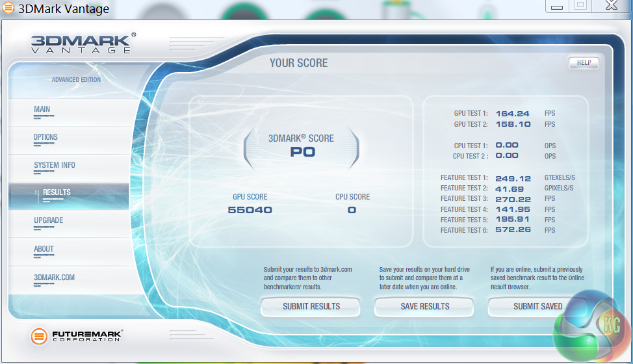Click the CPU SCORE label
The image size is (633, 364).
click(x=352, y=197)
